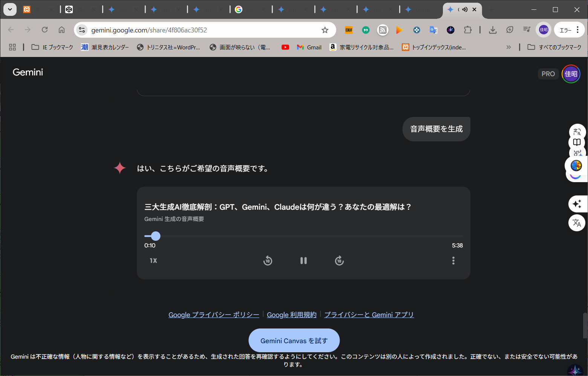Viewport: 588px width, 376px height.
Task: View site information for gemini.google.com
Action: [x=82, y=30]
